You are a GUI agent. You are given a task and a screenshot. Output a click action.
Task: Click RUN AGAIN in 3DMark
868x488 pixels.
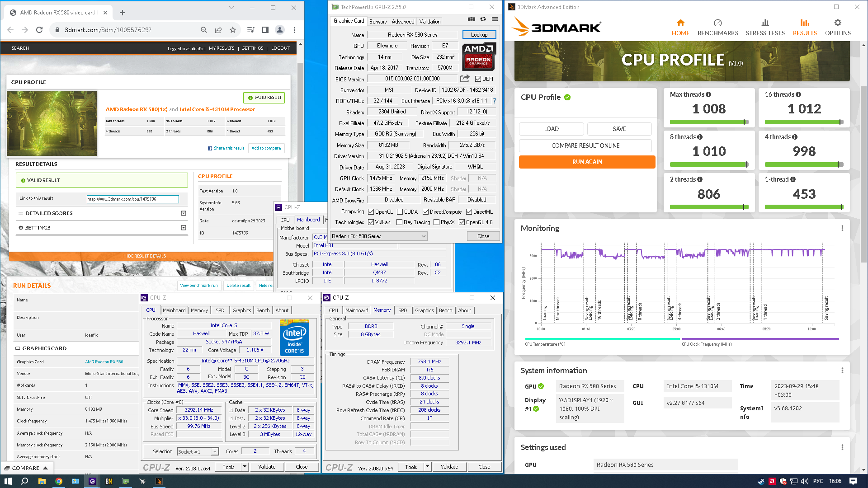click(587, 162)
